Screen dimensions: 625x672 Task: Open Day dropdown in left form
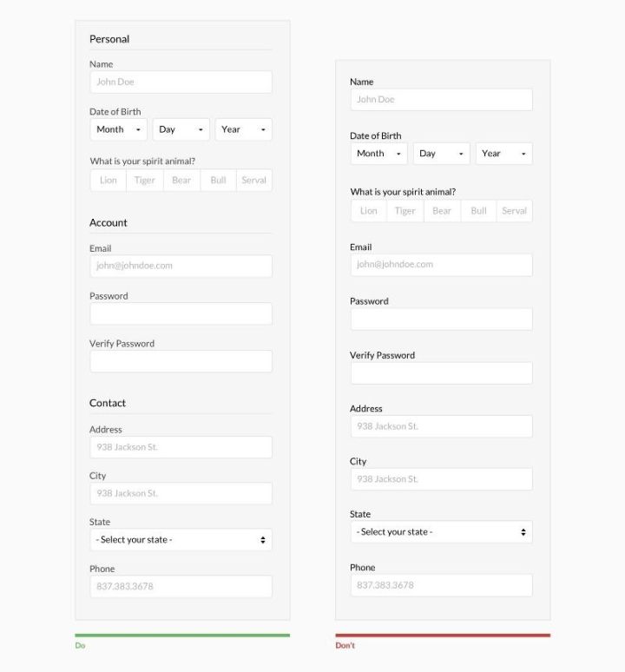point(181,129)
